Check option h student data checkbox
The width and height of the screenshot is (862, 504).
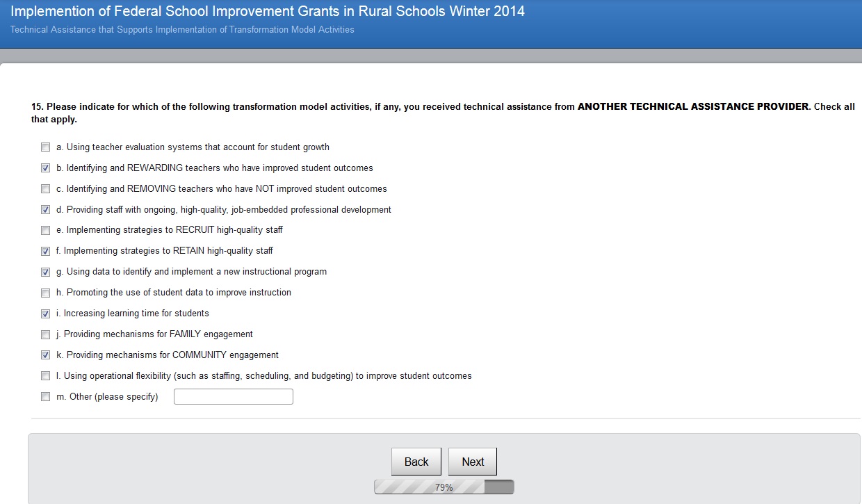pos(46,293)
